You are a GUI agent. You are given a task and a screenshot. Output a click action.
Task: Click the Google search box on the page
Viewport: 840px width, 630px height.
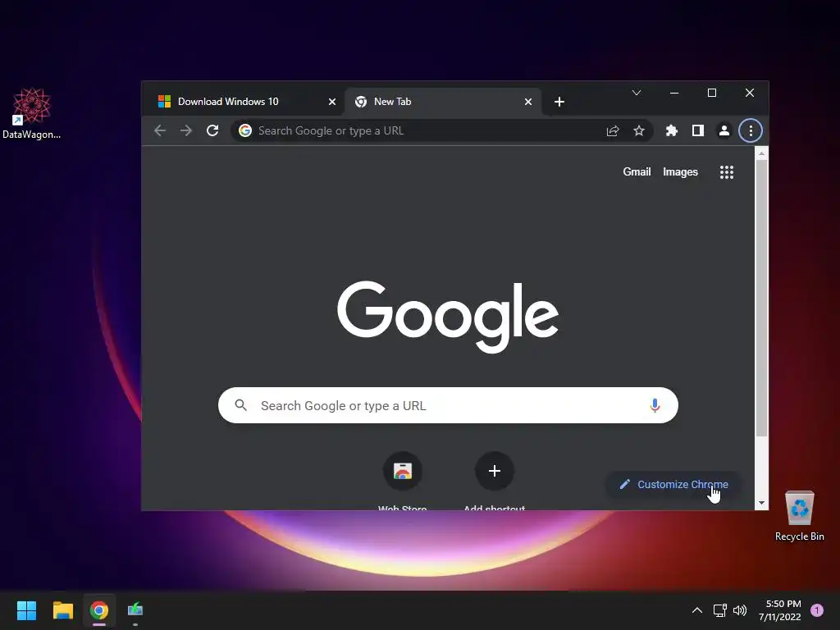tap(448, 405)
